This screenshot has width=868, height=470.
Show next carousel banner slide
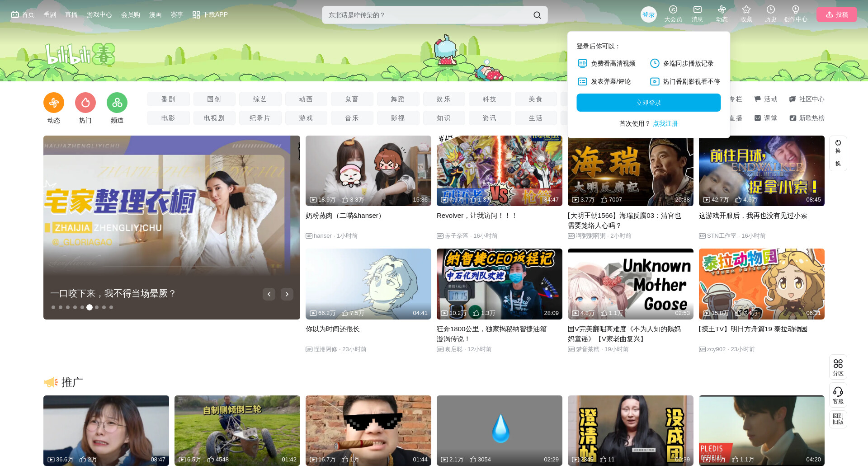(287, 294)
